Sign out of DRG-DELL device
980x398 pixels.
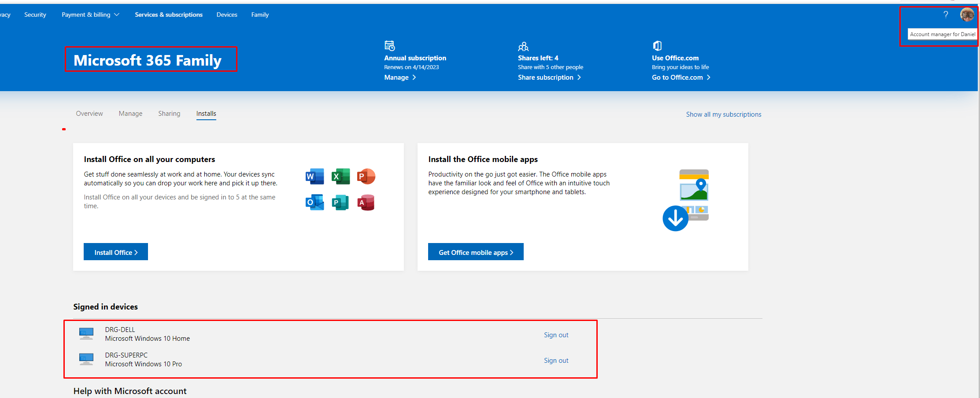click(x=556, y=335)
